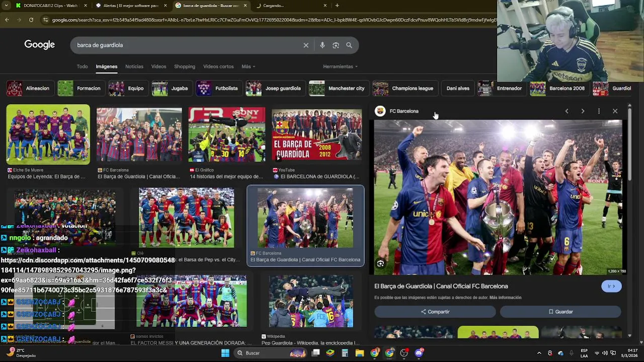Search inside image using Lens overlay icon
644x362 pixels.
(380, 263)
